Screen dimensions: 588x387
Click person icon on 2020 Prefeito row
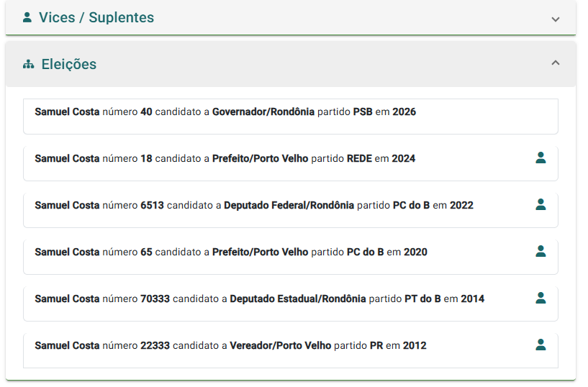[x=540, y=251]
